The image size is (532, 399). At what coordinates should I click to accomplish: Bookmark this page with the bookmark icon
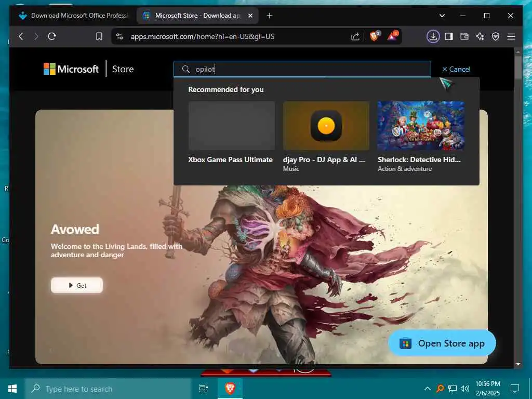tap(99, 36)
